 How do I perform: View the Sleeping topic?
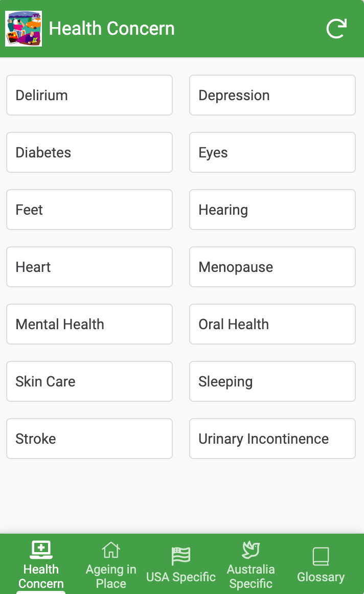click(x=272, y=381)
